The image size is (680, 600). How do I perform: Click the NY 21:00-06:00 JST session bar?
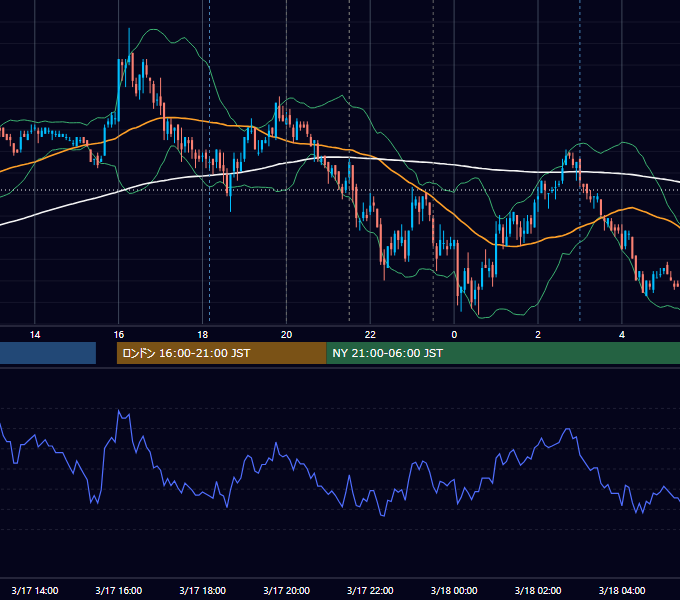(503, 353)
